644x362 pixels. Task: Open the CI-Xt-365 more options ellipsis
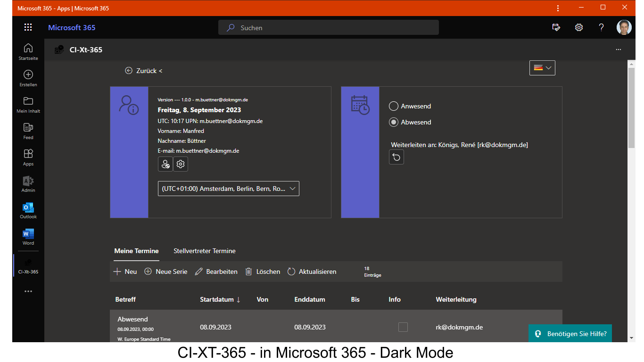(619, 49)
